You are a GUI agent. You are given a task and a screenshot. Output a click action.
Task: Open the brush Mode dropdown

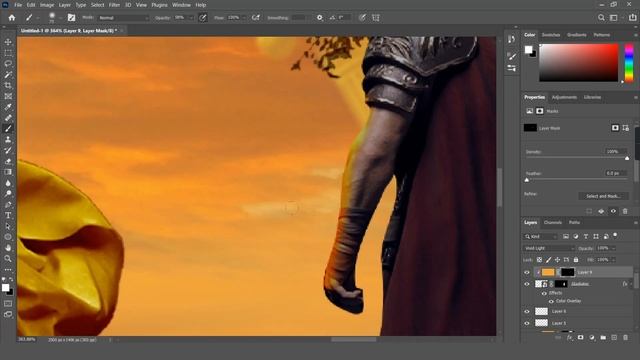[123, 18]
